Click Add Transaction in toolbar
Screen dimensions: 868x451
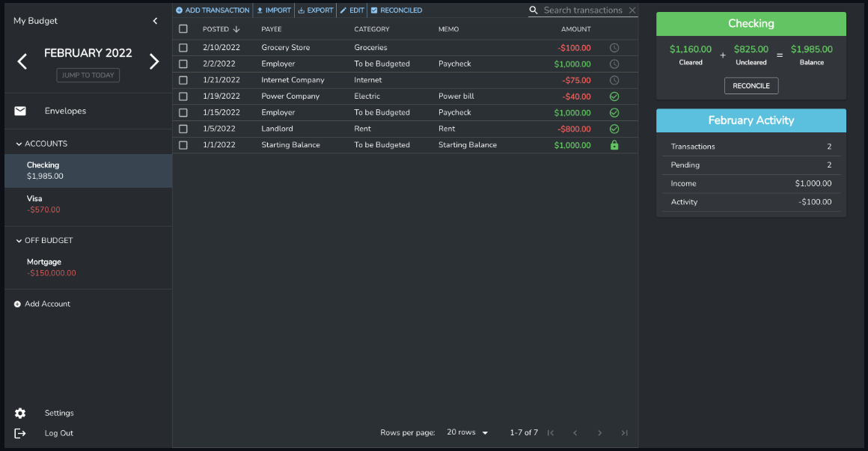tap(213, 10)
